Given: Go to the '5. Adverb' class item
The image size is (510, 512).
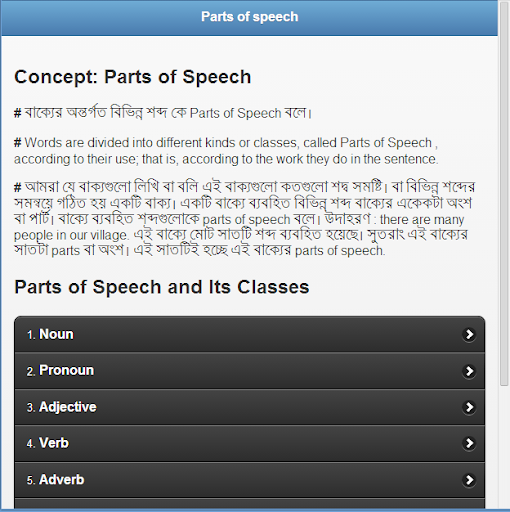Looking at the screenshot, I should [x=250, y=480].
